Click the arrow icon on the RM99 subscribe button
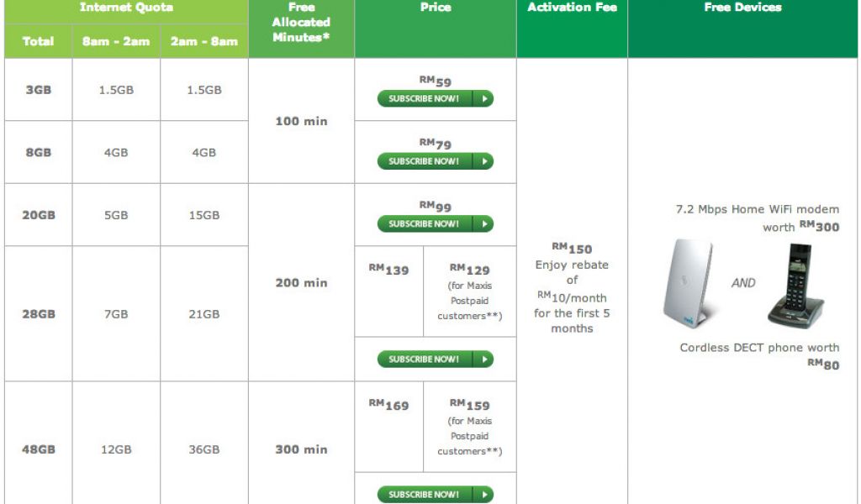This screenshot has width=861, height=504. (x=483, y=224)
